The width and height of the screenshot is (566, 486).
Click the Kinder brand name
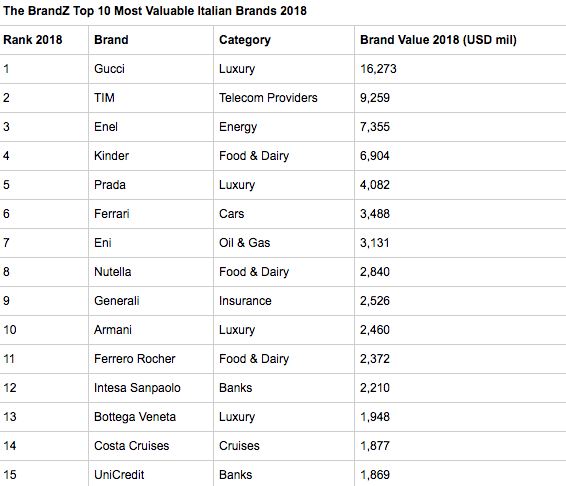point(111,156)
